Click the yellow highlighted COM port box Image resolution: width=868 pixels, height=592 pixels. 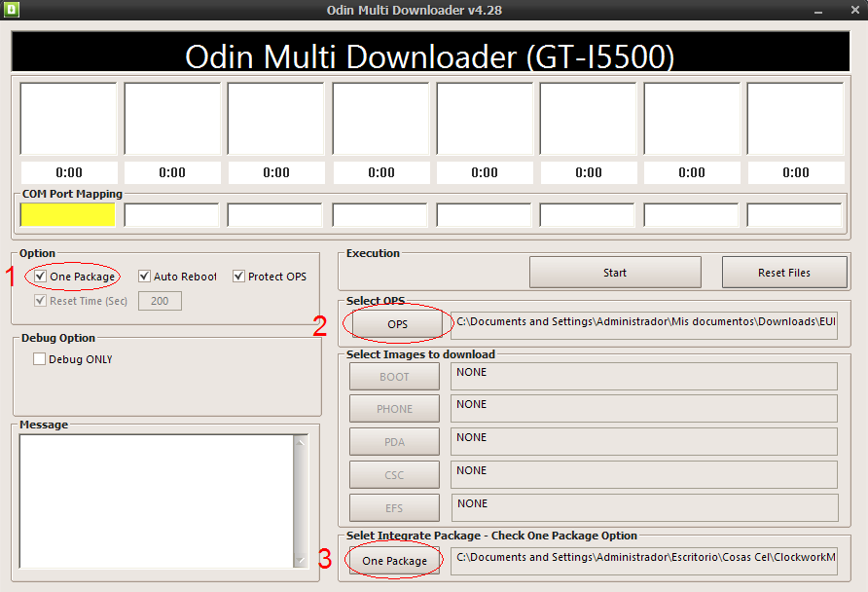click(66, 214)
